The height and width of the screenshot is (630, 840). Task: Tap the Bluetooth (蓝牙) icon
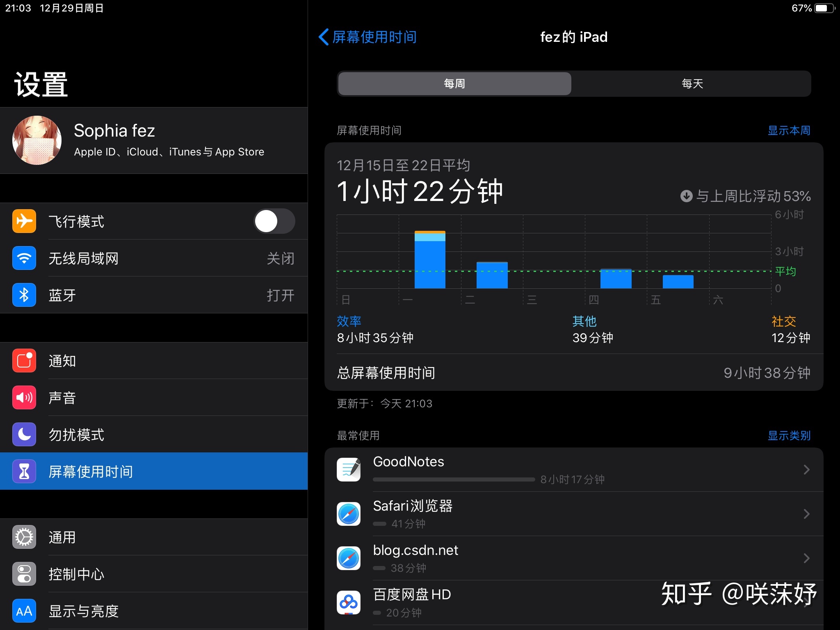[24, 295]
